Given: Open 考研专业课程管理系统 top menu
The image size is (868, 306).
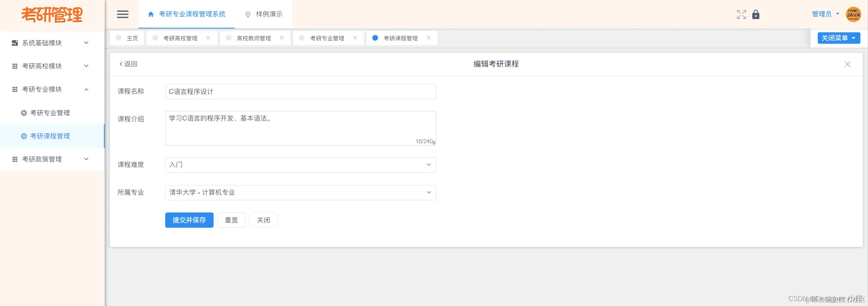Looking at the screenshot, I should point(187,14).
